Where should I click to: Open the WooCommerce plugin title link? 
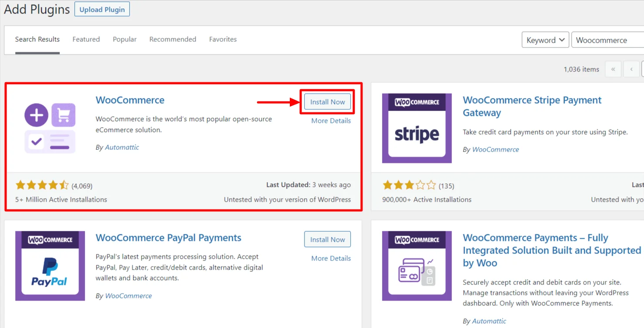(130, 100)
